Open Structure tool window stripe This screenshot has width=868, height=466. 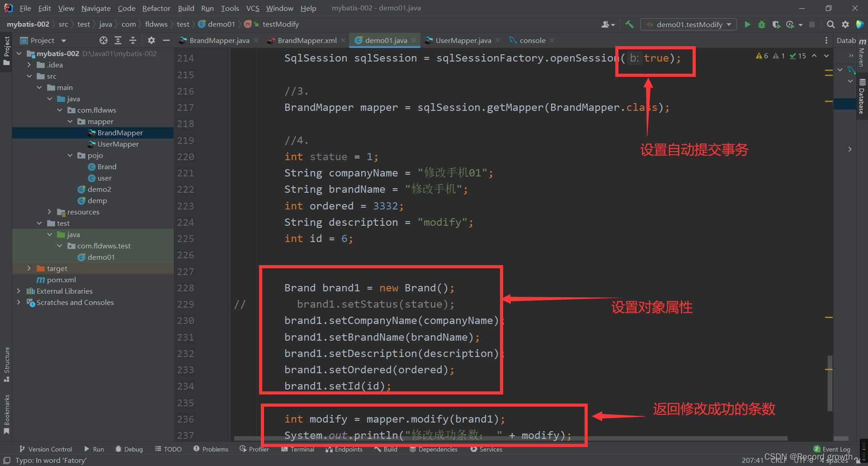(6, 364)
